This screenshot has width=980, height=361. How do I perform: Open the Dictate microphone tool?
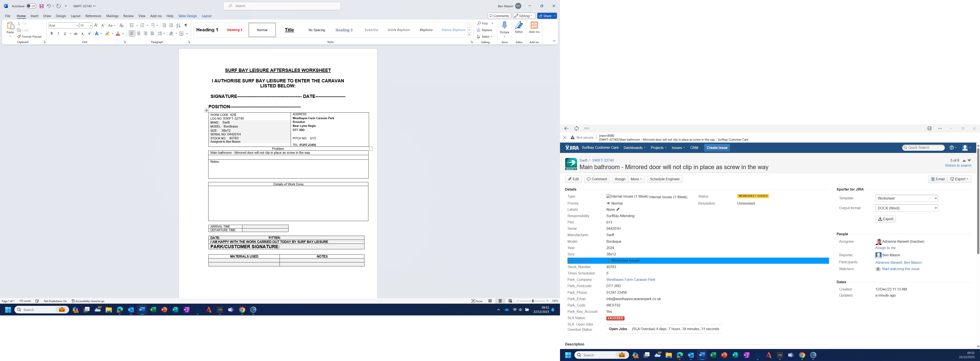(x=504, y=25)
